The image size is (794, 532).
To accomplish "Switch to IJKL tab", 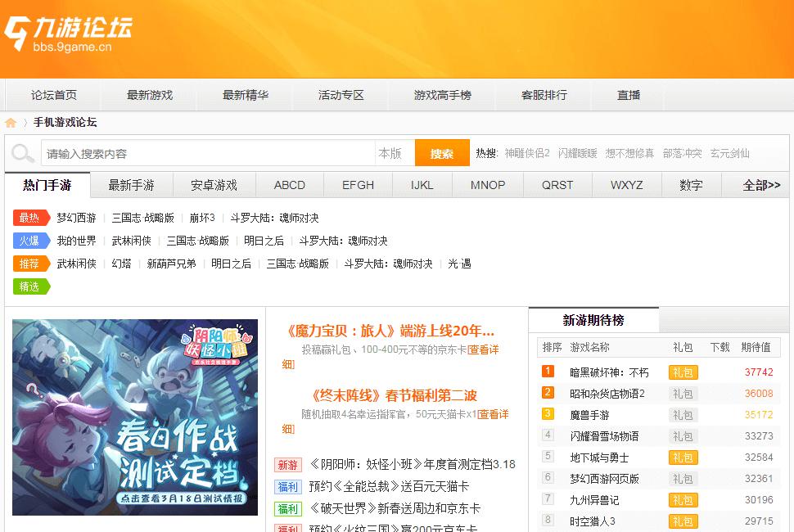I will 422,185.
